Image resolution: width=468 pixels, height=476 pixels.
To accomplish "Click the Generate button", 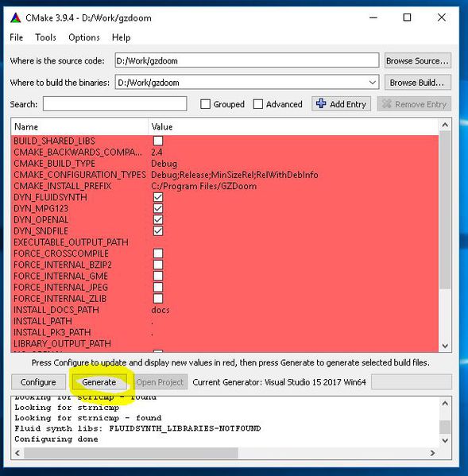I will (99, 382).
